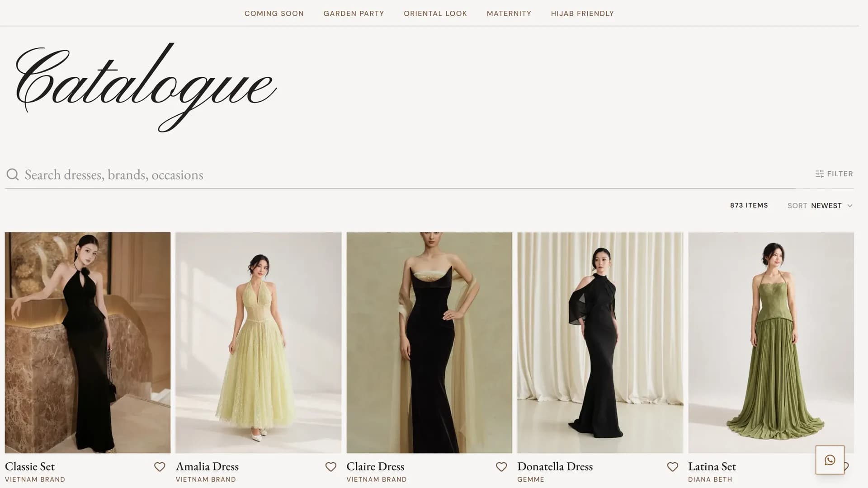
Task: Favorite the Amalia Dress with heart
Action: 331,467
